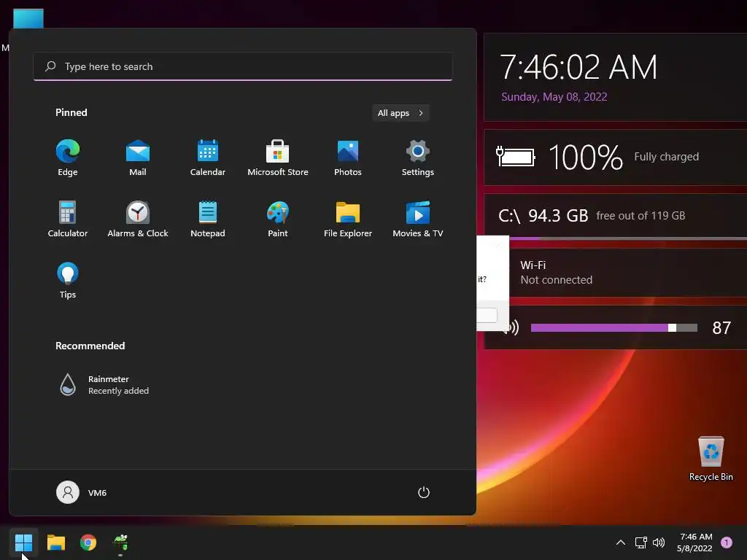Click the green gecko taskbar app icon
The width and height of the screenshot is (747, 560).
(120, 542)
